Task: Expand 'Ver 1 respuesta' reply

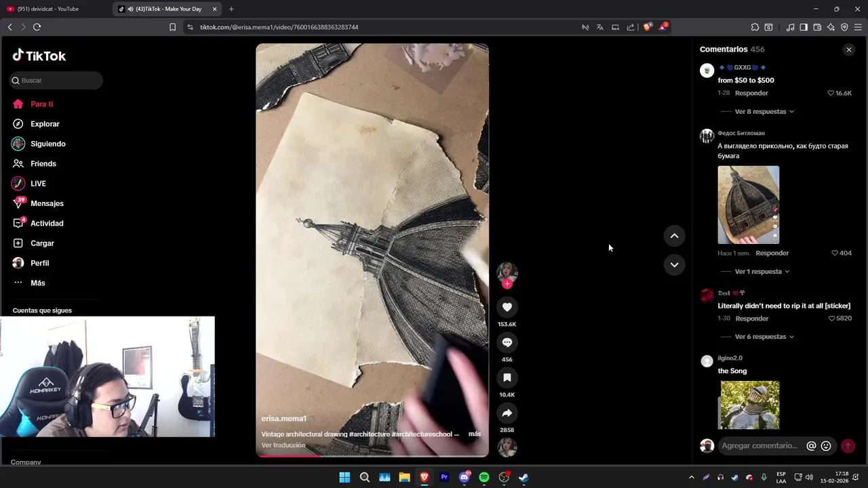Action: coord(762,271)
